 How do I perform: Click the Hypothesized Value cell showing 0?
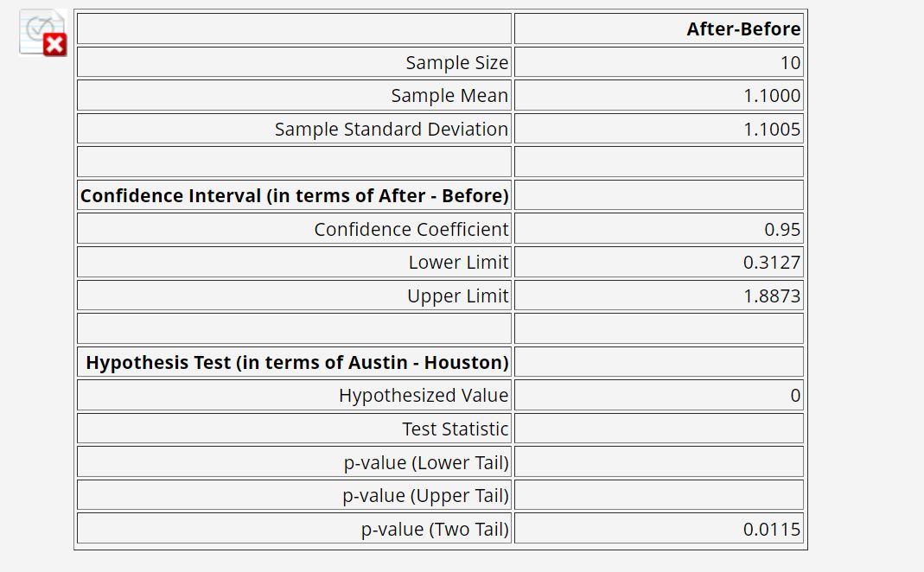(x=659, y=395)
